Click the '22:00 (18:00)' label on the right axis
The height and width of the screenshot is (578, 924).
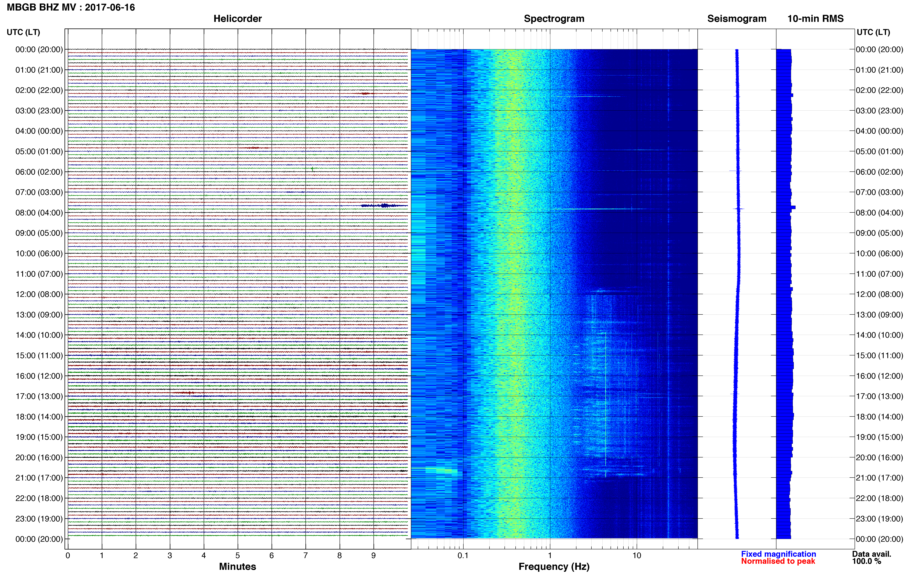pos(879,498)
